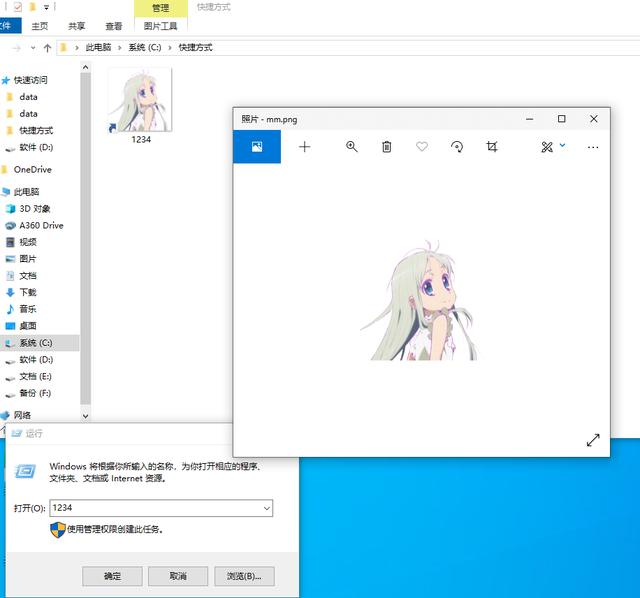Click 快捷方式 in the address breadcrumb
The image size is (640, 598).
[x=196, y=48]
